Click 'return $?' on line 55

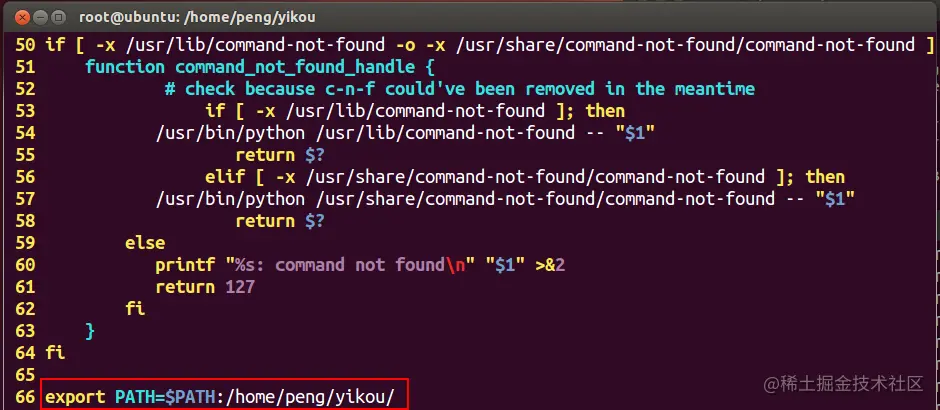click(x=280, y=155)
